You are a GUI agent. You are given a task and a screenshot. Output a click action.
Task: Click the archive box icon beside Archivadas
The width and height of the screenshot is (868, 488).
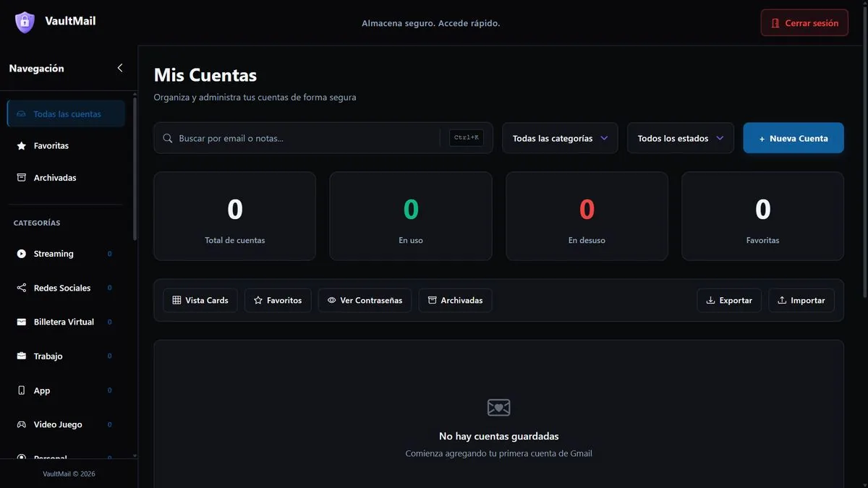[22, 178]
